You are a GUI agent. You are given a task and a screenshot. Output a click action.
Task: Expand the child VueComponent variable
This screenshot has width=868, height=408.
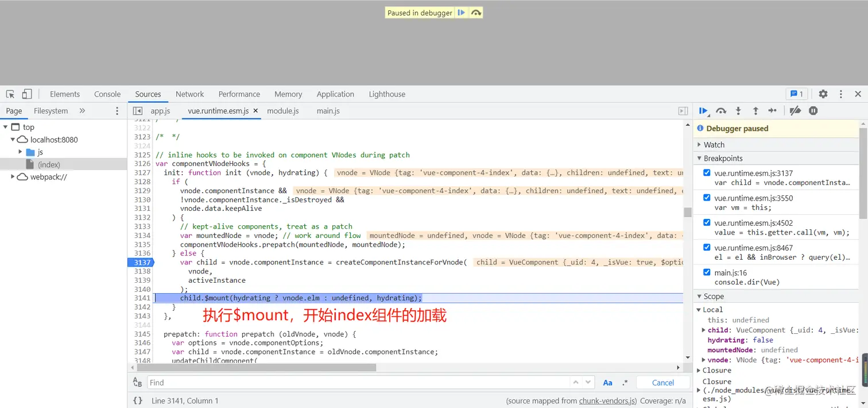[704, 330]
